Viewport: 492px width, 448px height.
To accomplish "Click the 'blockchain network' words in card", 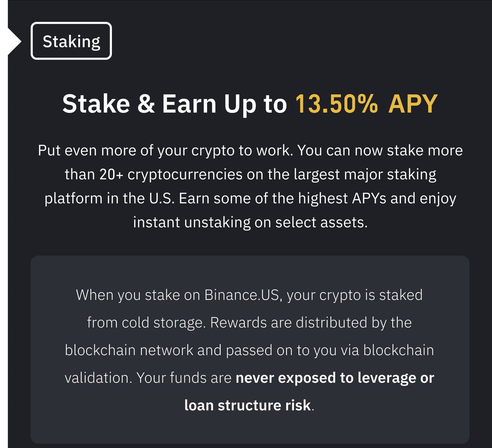I will click(129, 350).
